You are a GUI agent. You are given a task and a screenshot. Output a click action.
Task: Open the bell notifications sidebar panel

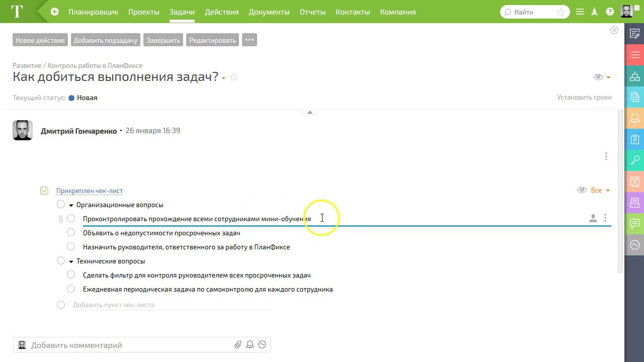[x=634, y=118]
